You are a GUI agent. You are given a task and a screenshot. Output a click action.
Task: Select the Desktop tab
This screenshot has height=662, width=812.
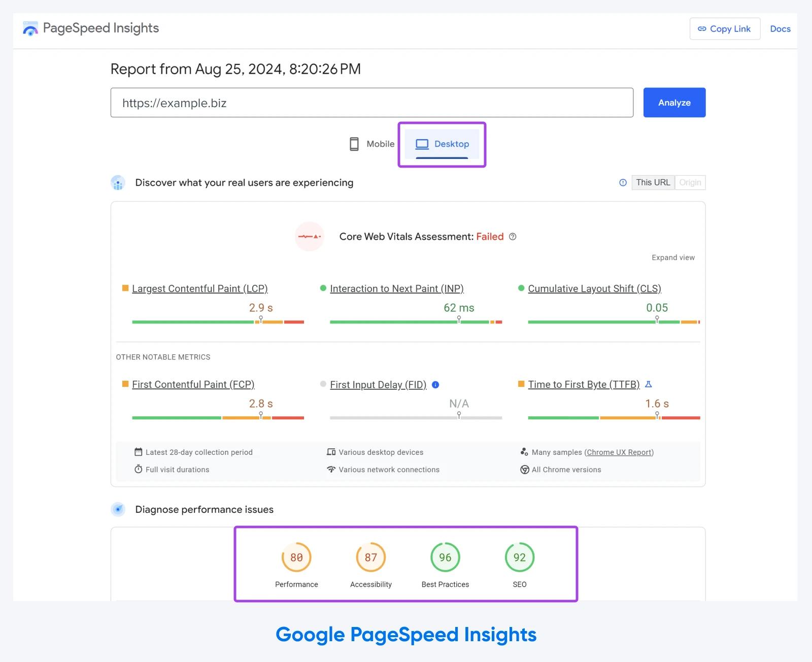point(442,145)
